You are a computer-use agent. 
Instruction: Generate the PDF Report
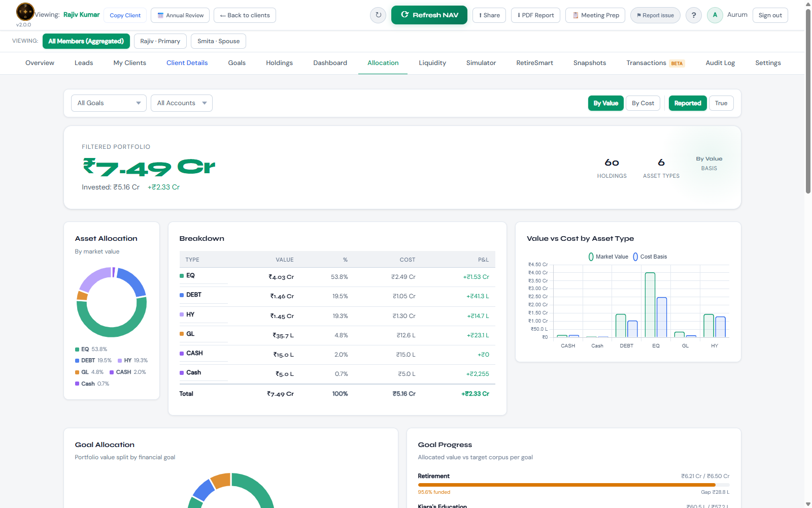coord(536,15)
